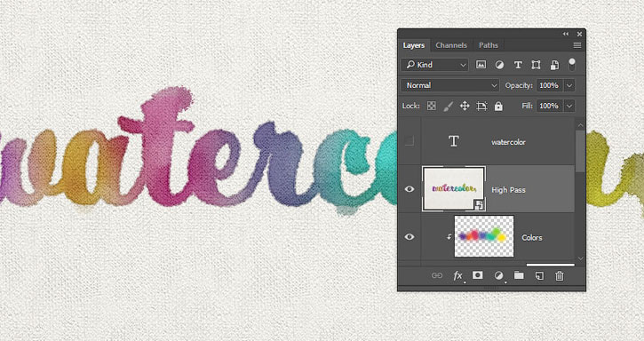Click the Colors layer thumbnail
The width and height of the screenshot is (644, 341).
[x=484, y=236]
